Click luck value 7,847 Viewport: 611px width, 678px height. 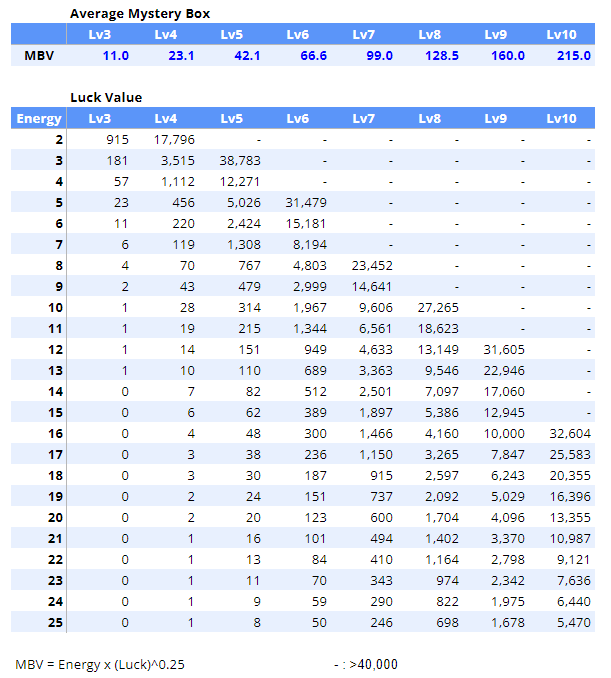pos(508,454)
